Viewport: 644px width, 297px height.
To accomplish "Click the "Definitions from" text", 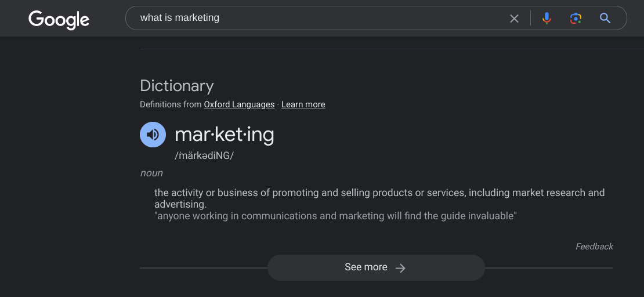I will click(x=171, y=104).
